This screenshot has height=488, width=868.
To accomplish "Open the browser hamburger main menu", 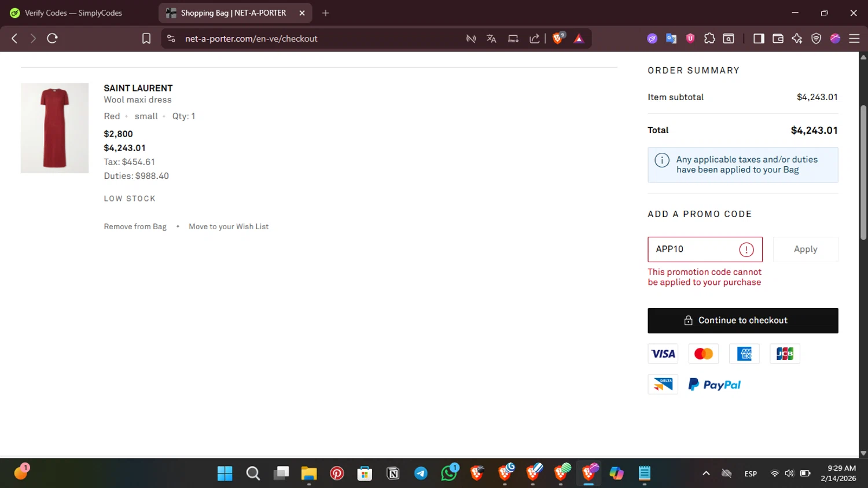I will [x=854, y=38].
